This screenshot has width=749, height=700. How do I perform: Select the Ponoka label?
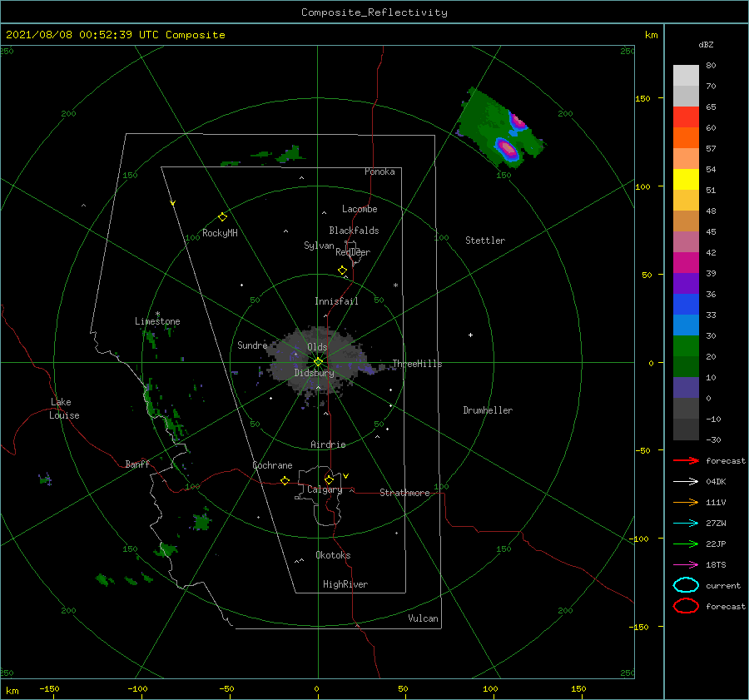click(x=379, y=171)
